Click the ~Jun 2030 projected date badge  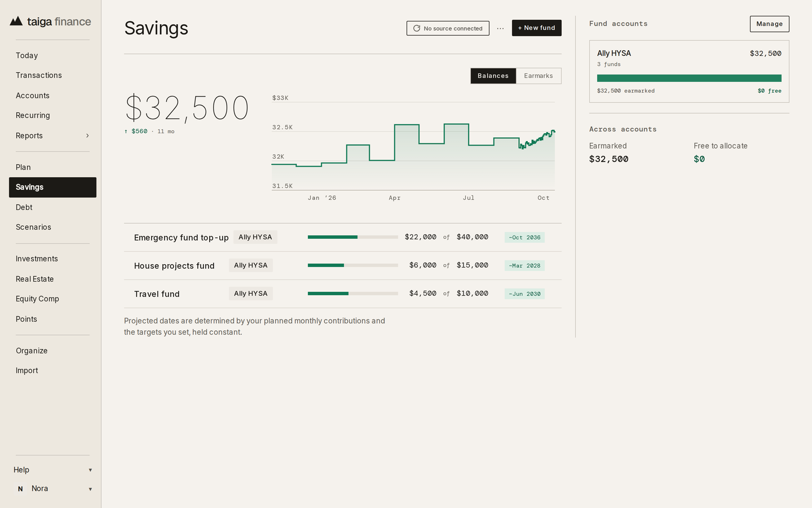(x=524, y=294)
